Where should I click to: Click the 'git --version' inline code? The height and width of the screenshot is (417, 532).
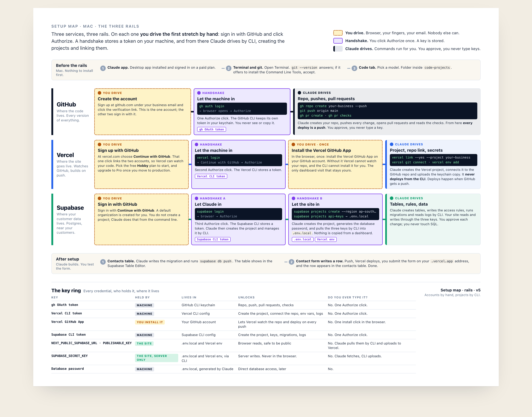305,68
